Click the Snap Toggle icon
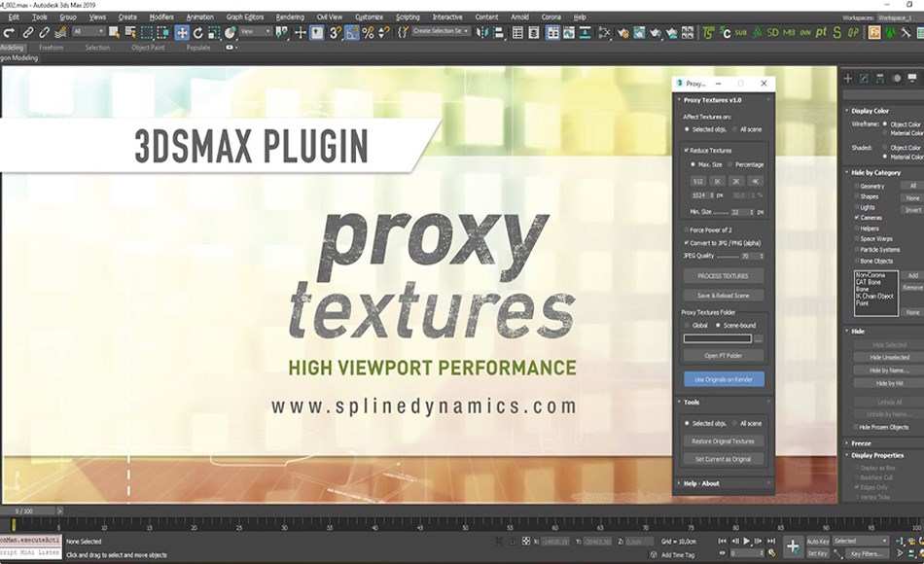924x564 pixels. (333, 33)
